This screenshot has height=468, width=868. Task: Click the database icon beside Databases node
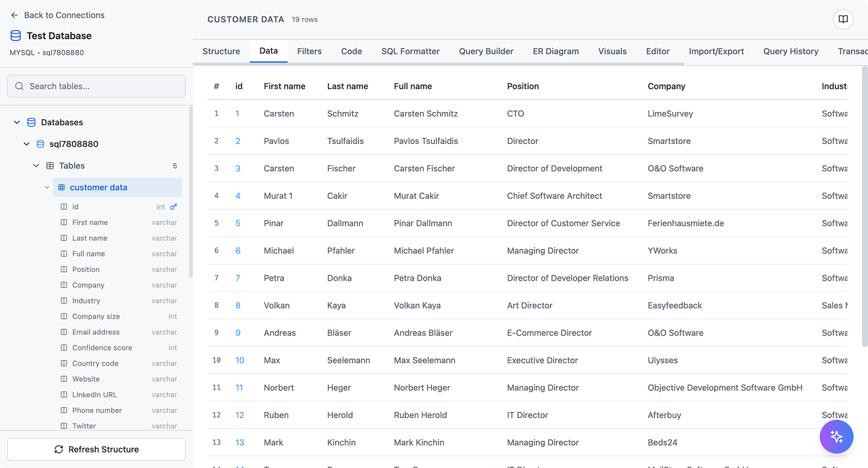(x=30, y=122)
